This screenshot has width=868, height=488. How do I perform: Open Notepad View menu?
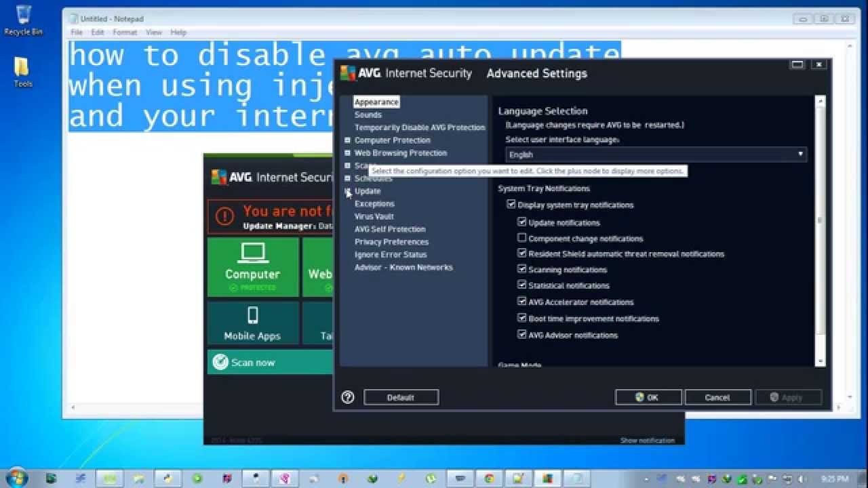coord(154,33)
